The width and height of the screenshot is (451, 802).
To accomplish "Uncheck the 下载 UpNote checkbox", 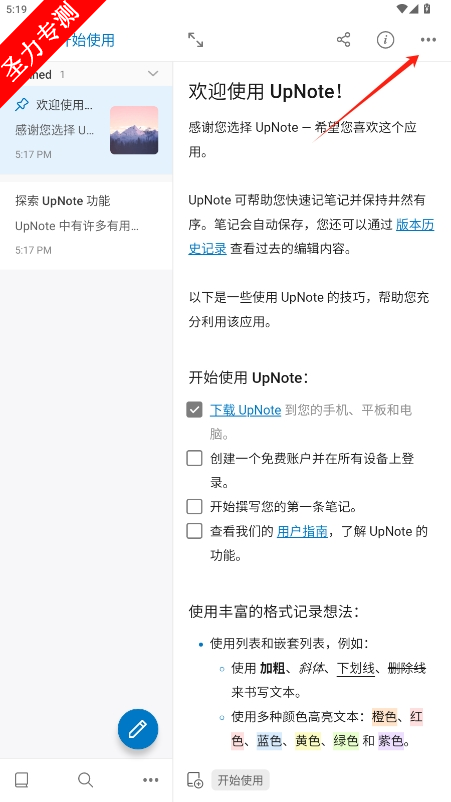I will [194, 410].
